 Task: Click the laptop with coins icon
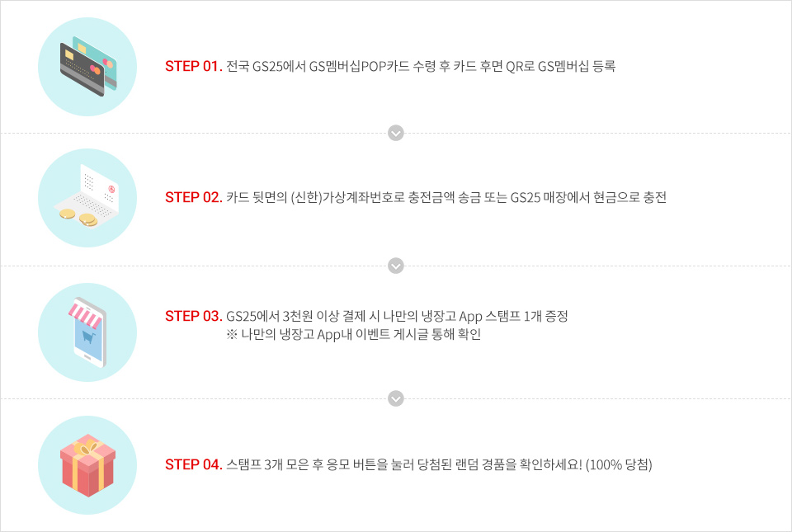pos(87,198)
